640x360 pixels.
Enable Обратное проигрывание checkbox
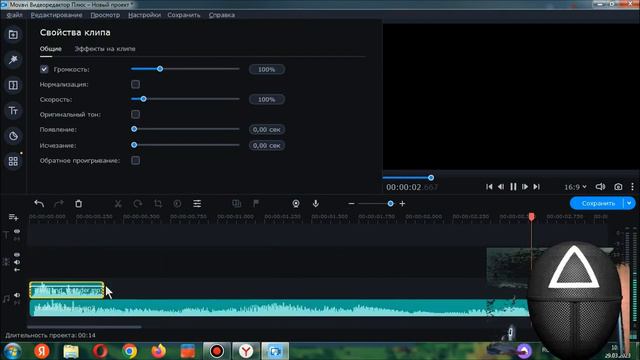[136, 160]
